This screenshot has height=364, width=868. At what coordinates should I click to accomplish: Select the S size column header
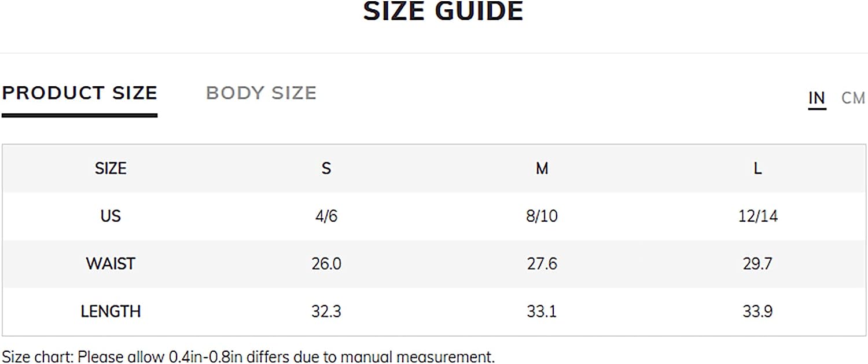(x=326, y=168)
